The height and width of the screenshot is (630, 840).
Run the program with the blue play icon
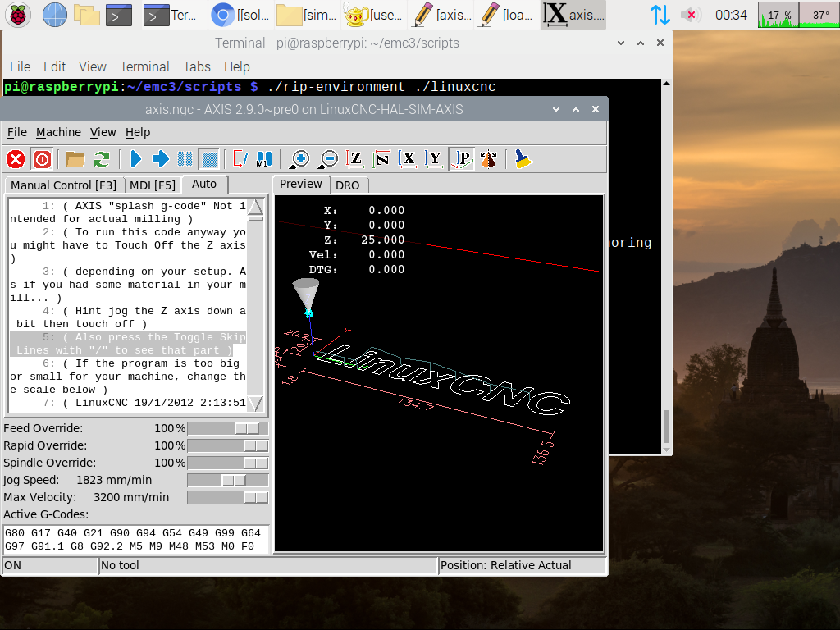(135, 159)
